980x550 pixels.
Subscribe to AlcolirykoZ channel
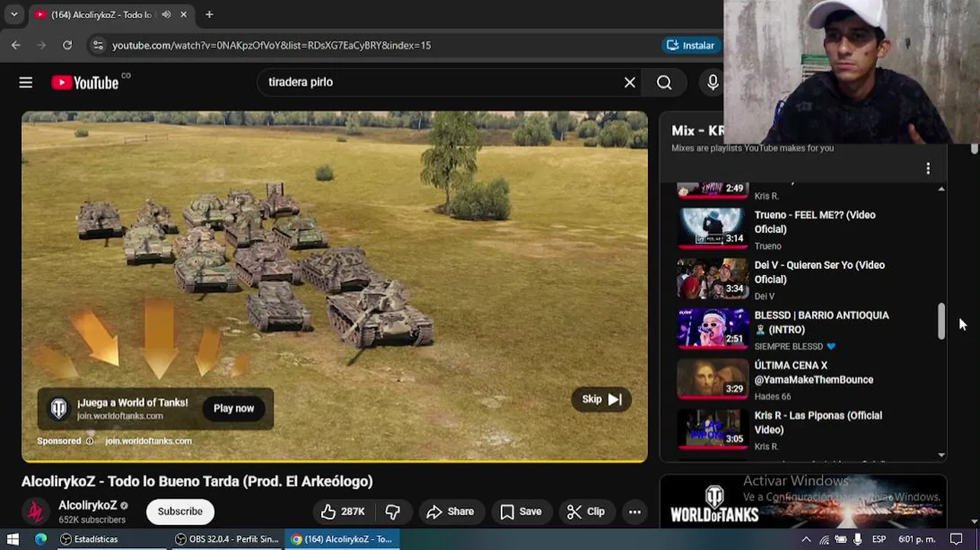pos(180,512)
